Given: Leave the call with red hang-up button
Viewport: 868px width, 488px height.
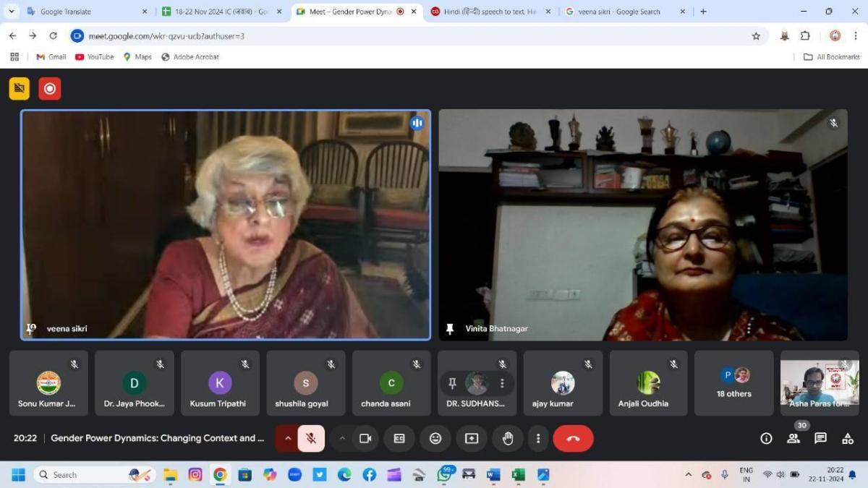Looking at the screenshot, I should [573, 438].
